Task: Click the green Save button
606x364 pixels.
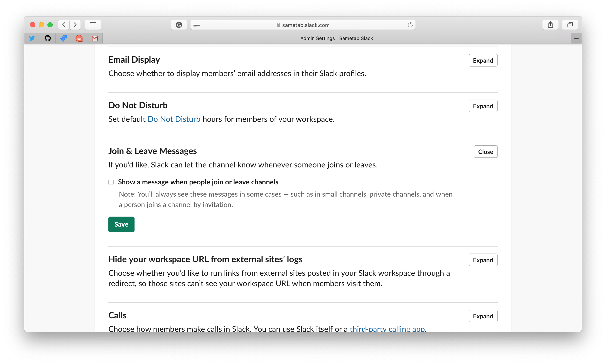Action: 121,224
